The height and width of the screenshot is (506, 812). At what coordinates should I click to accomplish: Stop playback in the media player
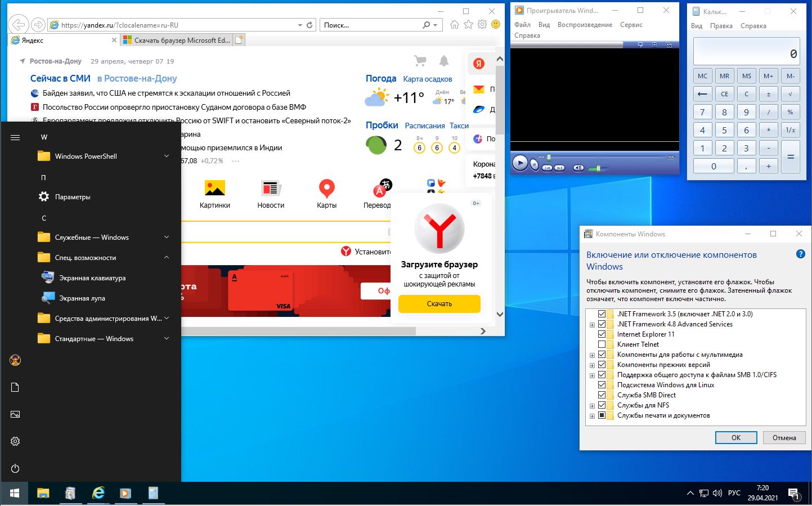pos(534,165)
